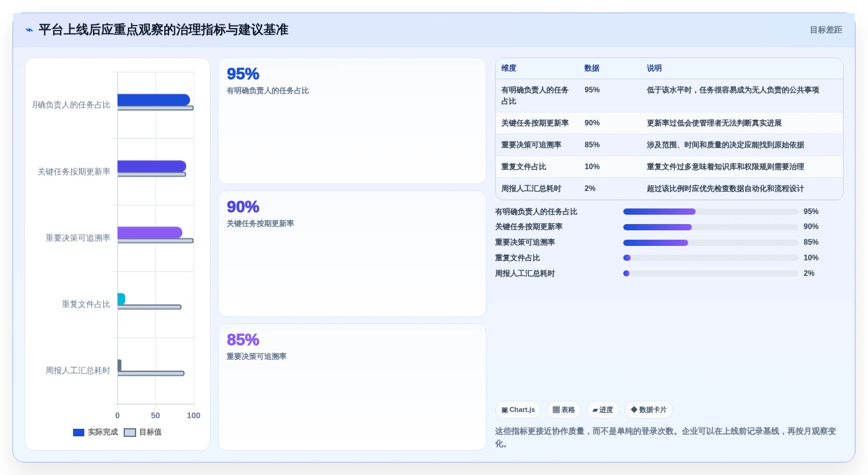Click the lightning icon beside the title
Image resolution: width=868 pixels, height=475 pixels.
(29, 30)
